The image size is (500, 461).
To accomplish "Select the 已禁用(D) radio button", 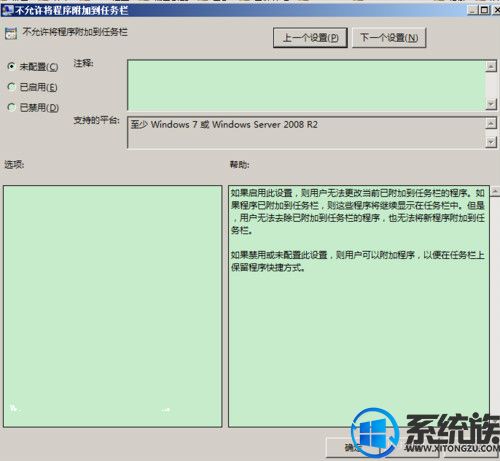I will (x=12, y=107).
